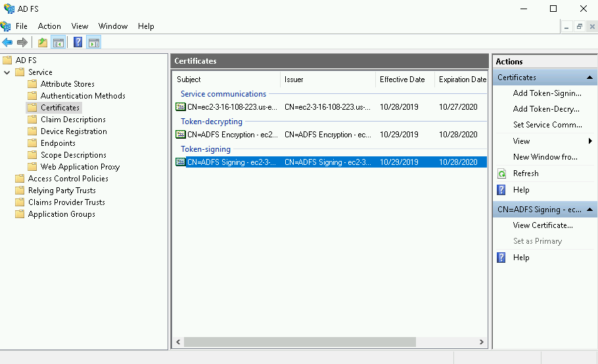This screenshot has width=598, height=364.
Task: Expand the View submenu in Actions pane
Action: point(590,141)
